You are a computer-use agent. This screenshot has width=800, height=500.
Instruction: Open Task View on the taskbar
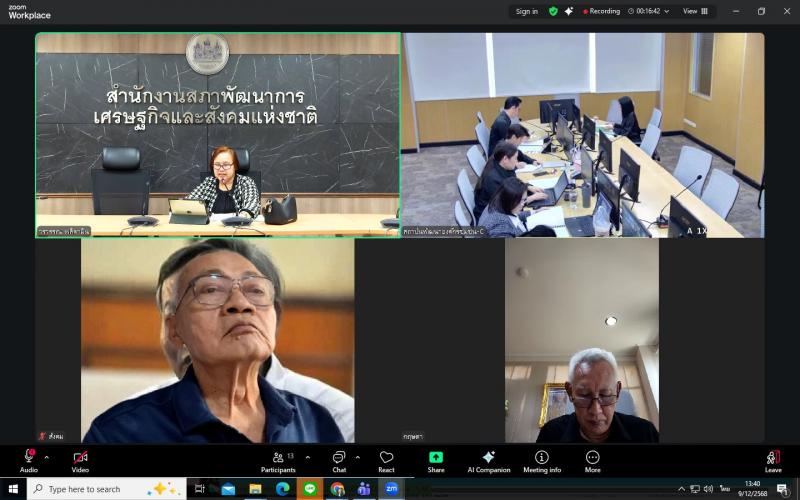(x=199, y=489)
